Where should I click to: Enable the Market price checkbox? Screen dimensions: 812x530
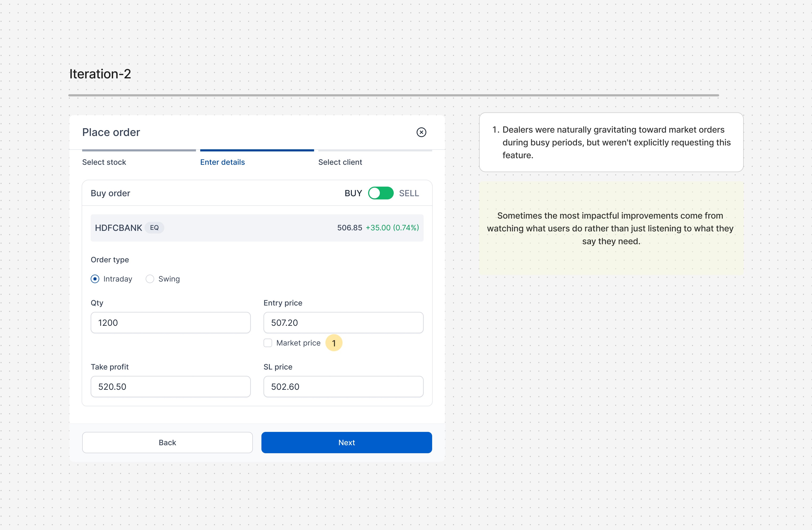[x=268, y=343]
